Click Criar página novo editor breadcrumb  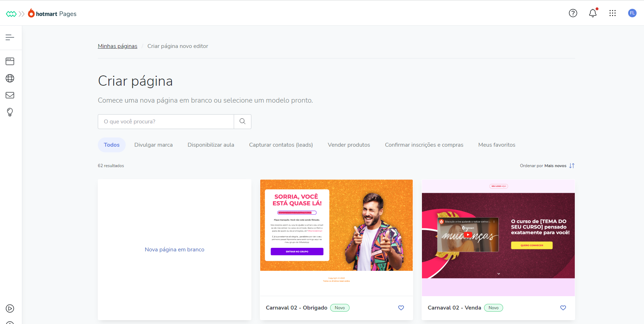(178, 46)
